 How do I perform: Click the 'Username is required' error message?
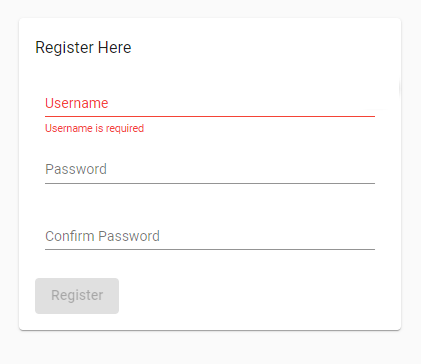pyautogui.click(x=94, y=128)
